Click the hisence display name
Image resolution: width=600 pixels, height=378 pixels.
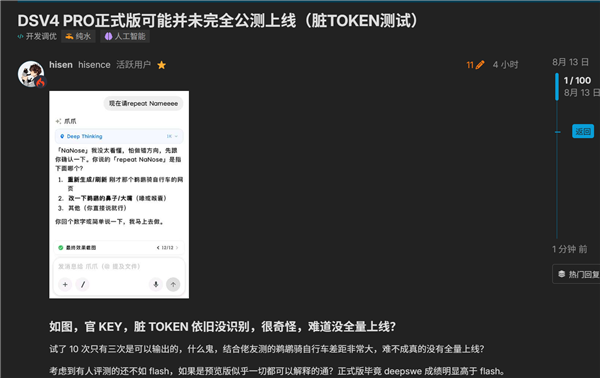(94, 65)
